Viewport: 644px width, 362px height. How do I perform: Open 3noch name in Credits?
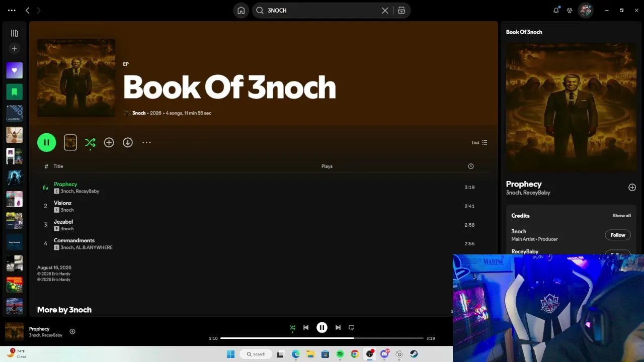pos(519,232)
